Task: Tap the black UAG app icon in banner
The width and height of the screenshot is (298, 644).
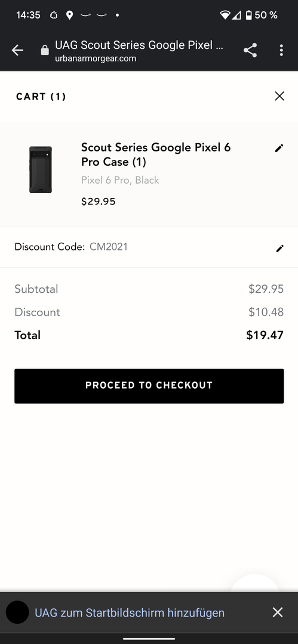Action: click(x=17, y=612)
